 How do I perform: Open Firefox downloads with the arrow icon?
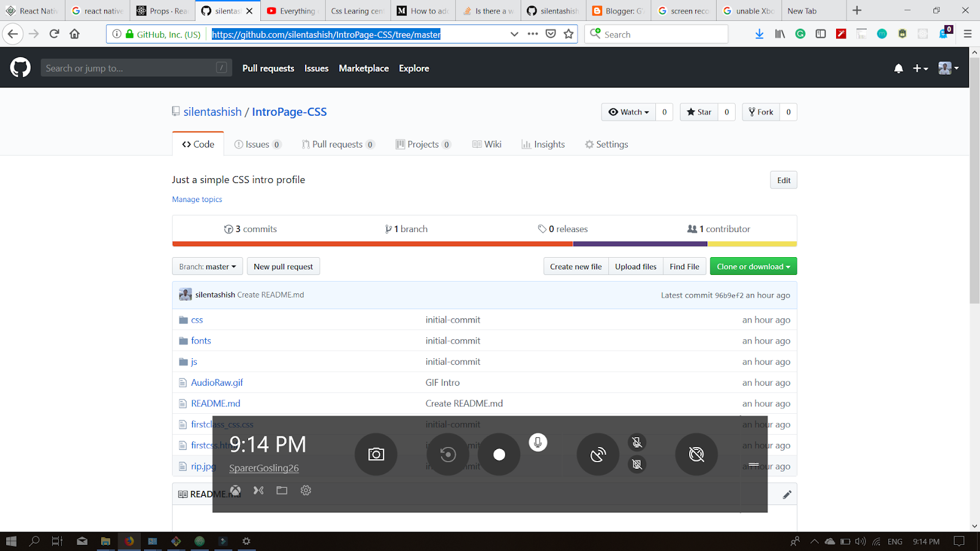(759, 34)
